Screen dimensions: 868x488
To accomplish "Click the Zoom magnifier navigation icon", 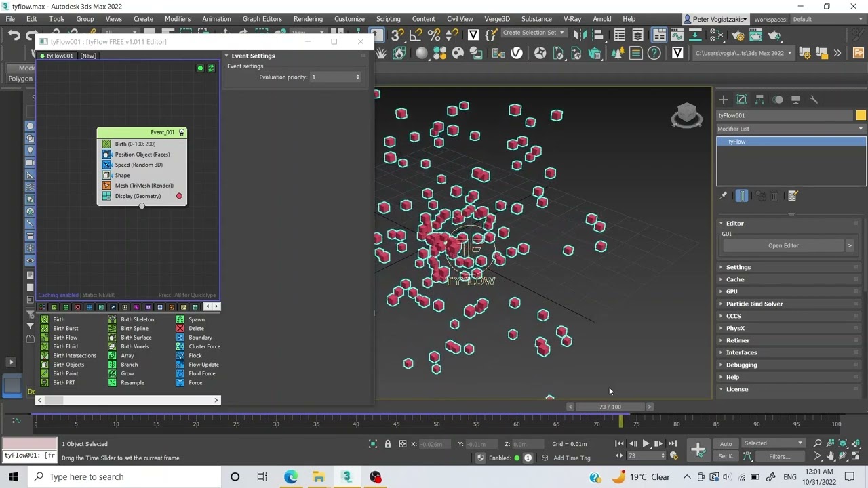I will click(x=818, y=443).
